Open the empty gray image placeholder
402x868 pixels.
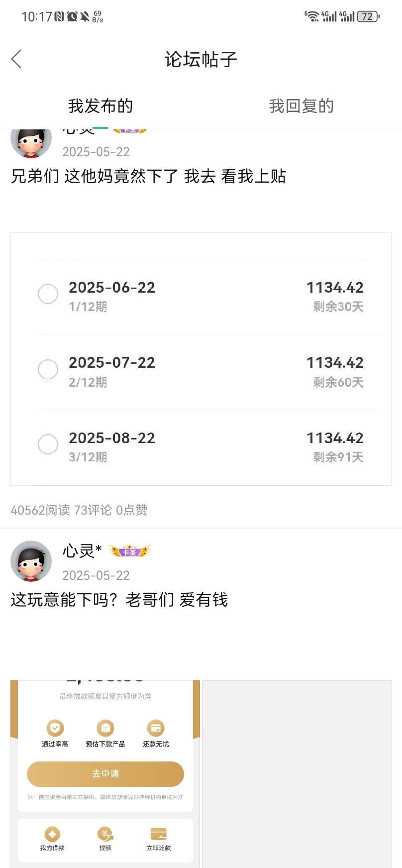click(x=297, y=774)
